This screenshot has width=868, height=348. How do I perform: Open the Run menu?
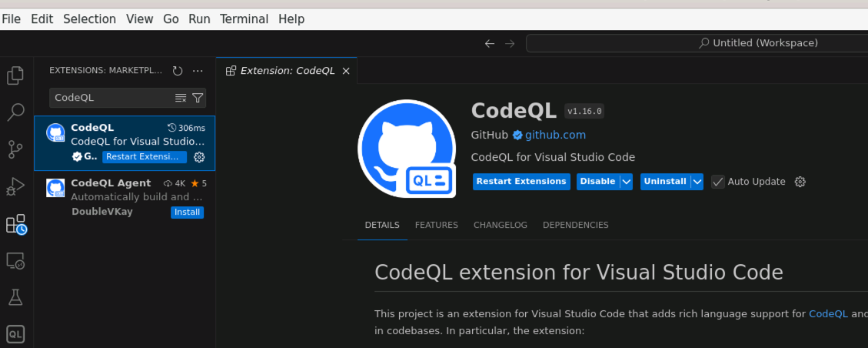tap(199, 19)
